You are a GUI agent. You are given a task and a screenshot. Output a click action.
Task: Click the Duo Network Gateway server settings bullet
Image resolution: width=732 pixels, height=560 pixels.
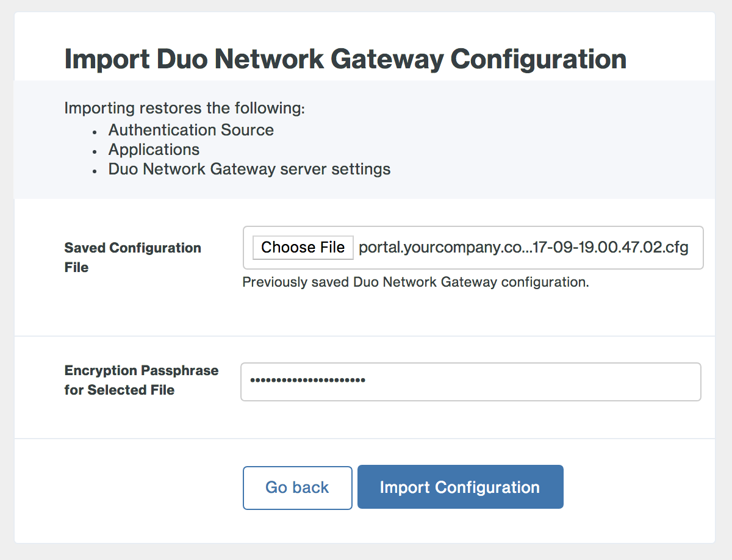point(249,169)
